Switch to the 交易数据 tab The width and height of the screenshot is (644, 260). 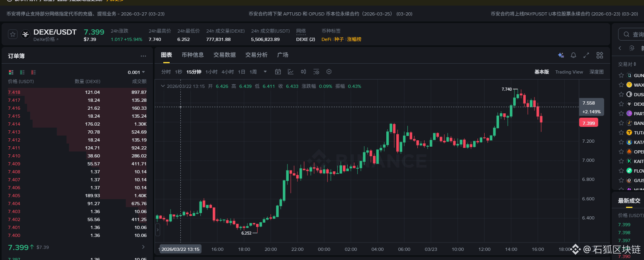tap(225, 55)
